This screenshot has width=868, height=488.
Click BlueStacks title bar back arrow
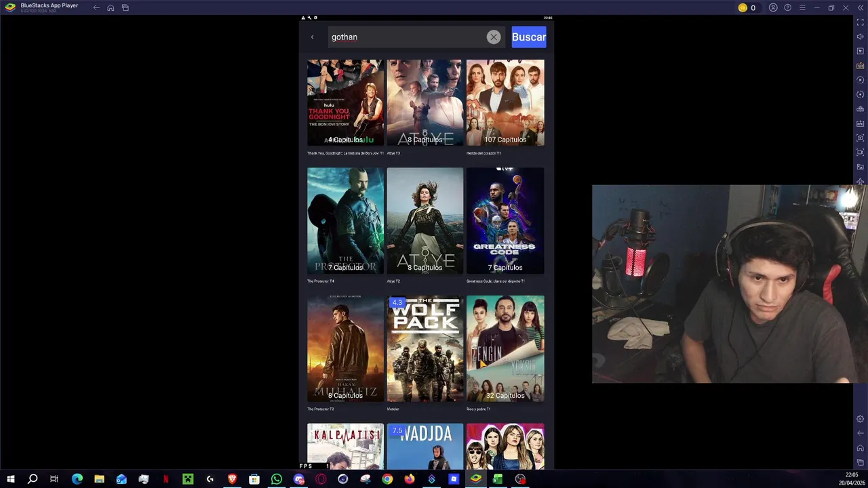click(96, 7)
